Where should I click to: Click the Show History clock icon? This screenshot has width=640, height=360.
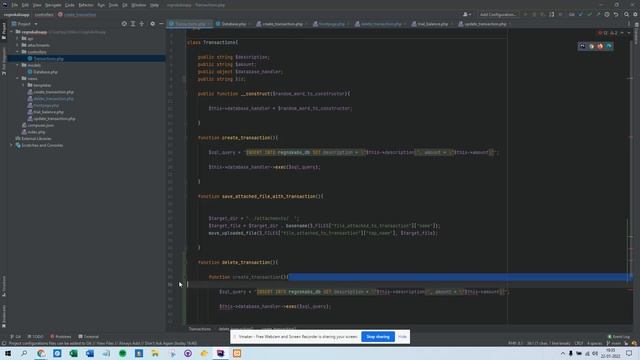pyautogui.click(x=607, y=14)
